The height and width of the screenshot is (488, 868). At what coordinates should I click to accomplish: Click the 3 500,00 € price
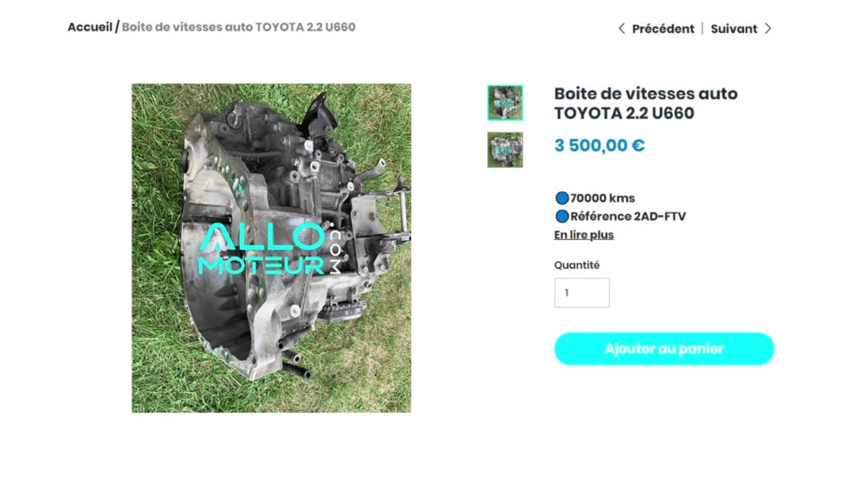(599, 146)
